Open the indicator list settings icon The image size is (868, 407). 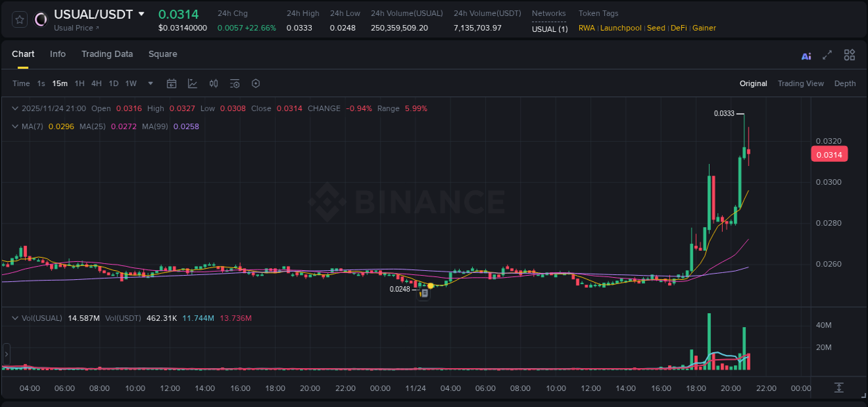tap(234, 83)
